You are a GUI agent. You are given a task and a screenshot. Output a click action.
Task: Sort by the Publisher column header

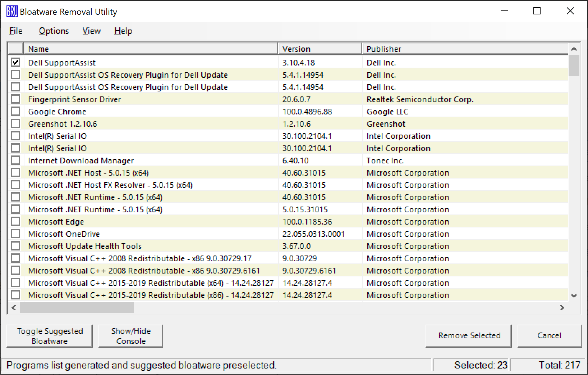pyautogui.click(x=465, y=49)
